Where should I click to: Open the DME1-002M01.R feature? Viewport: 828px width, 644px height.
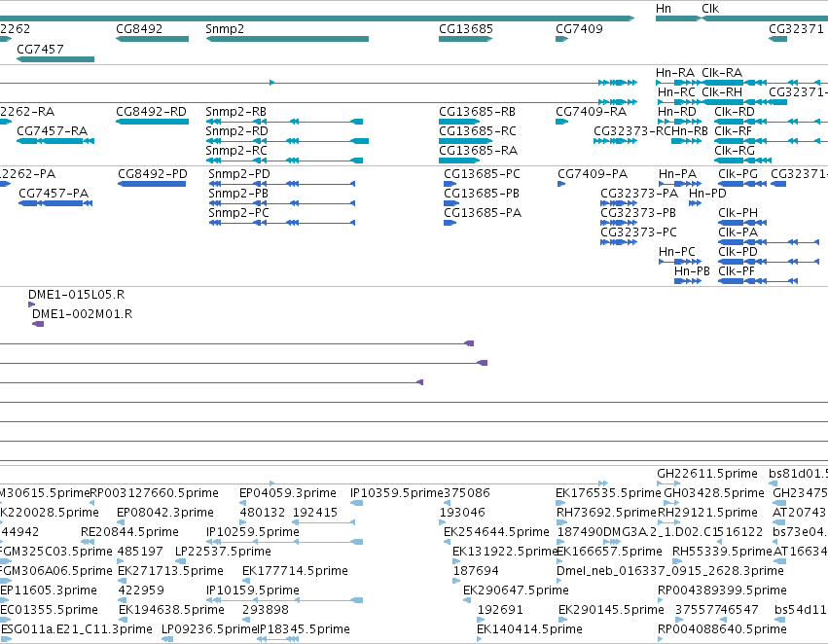[82, 314]
